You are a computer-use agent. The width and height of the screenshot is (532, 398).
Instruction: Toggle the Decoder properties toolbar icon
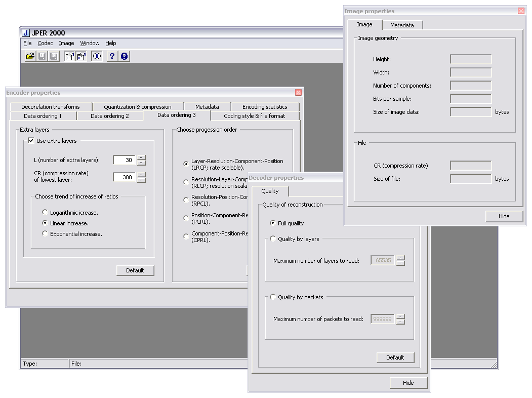coord(81,56)
